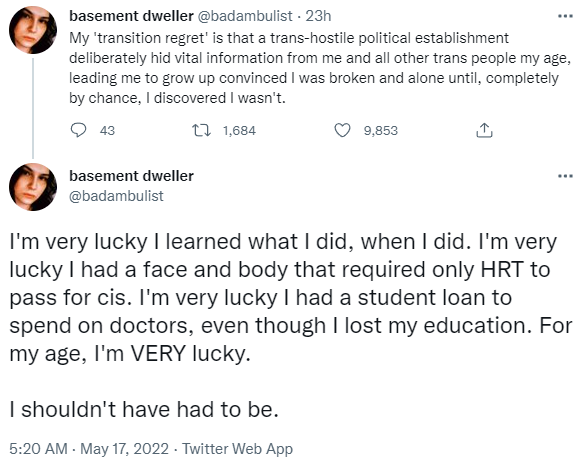Open the 23h timestamp link

pyautogui.click(x=319, y=16)
